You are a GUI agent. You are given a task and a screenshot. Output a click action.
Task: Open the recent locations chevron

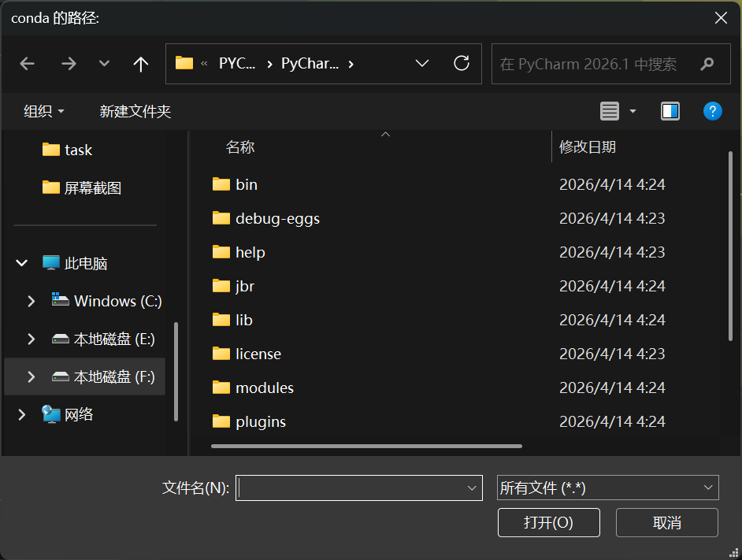click(x=104, y=64)
